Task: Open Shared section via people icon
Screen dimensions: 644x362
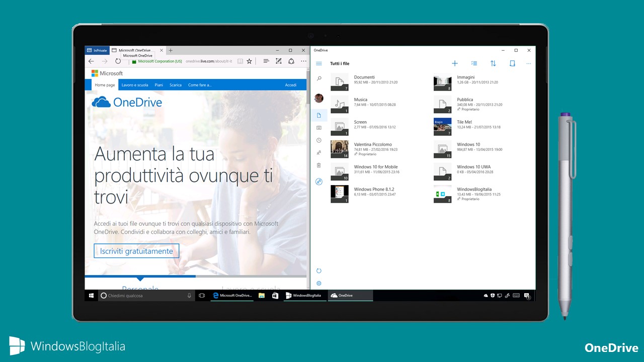Action: click(x=318, y=152)
